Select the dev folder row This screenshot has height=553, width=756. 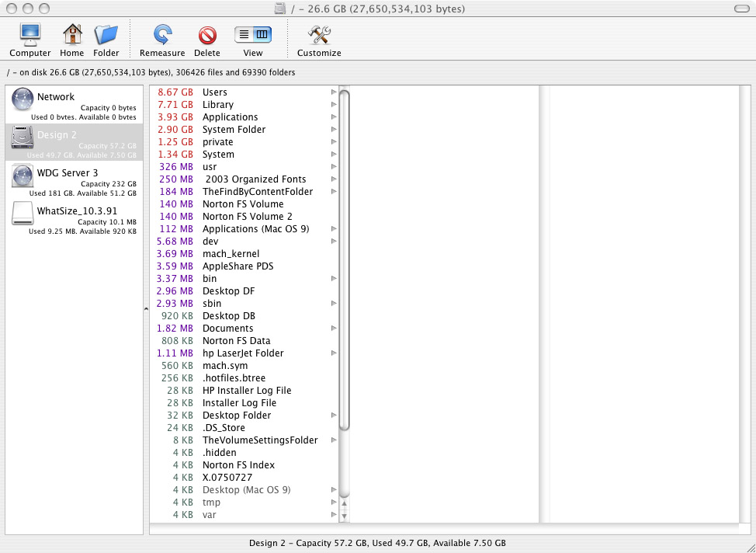[x=244, y=242]
